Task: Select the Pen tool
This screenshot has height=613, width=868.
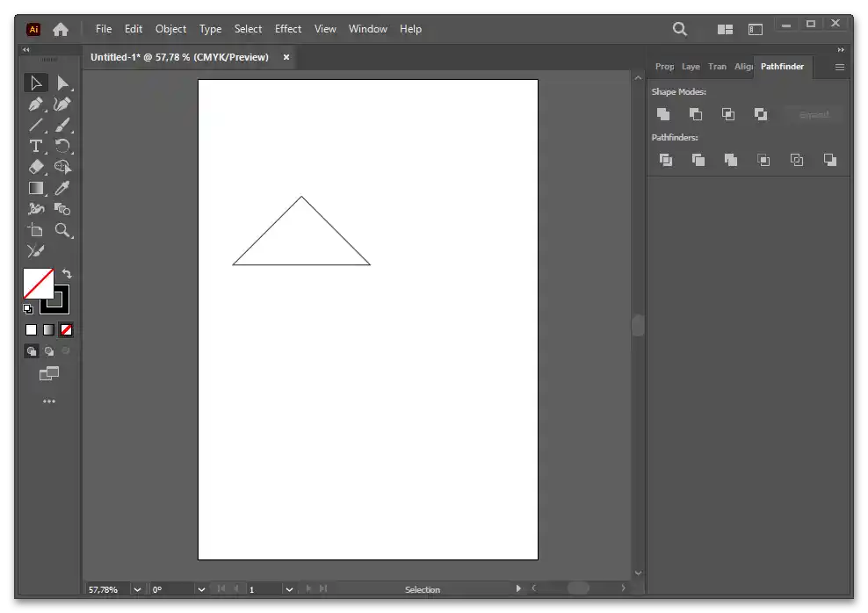Action: [x=36, y=105]
